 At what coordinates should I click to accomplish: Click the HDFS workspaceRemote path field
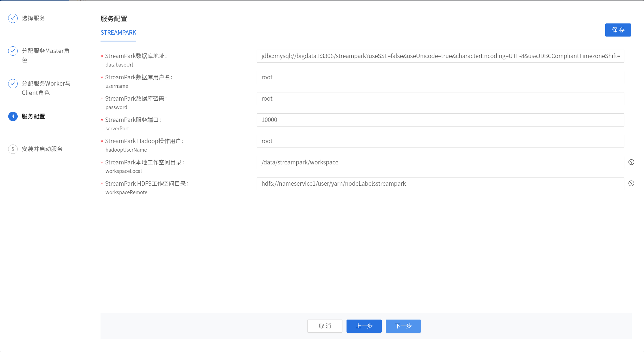(440, 184)
